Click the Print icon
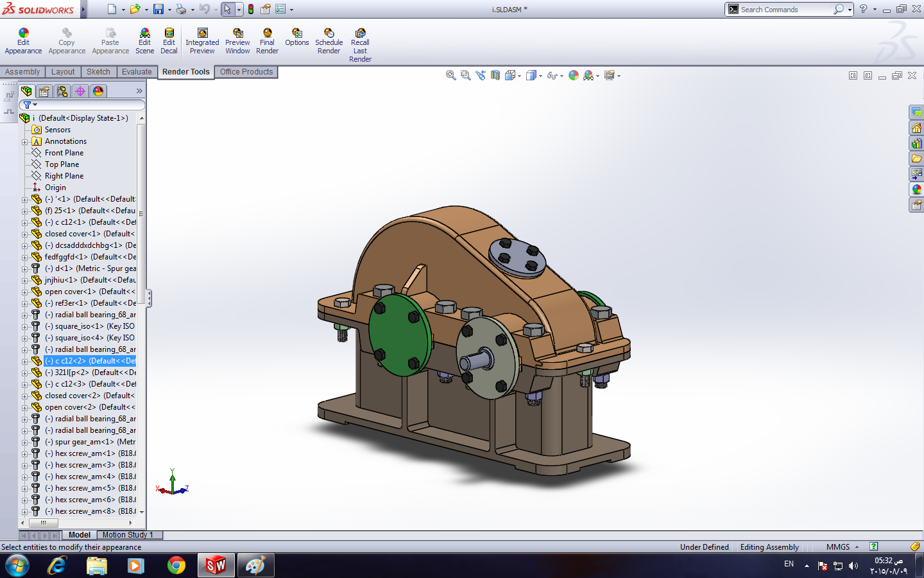924x578 pixels. click(182, 9)
